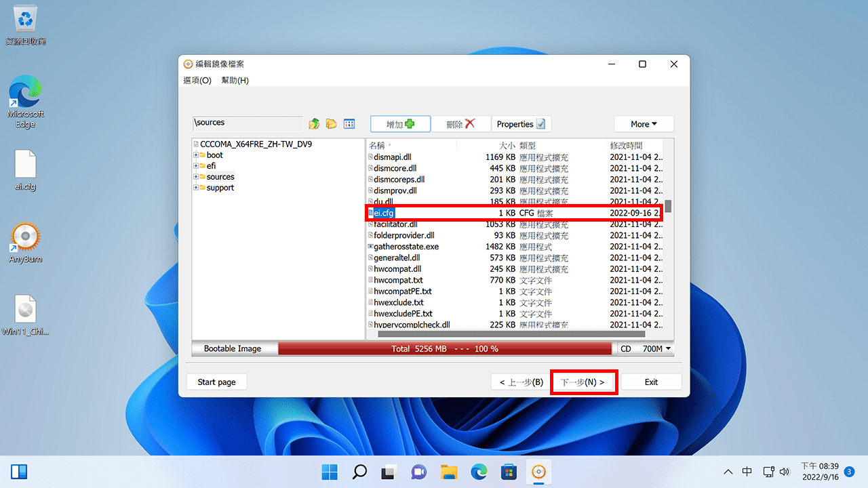The image size is (868, 488).
Task: Open the 選項(O) menu
Action: point(197,80)
